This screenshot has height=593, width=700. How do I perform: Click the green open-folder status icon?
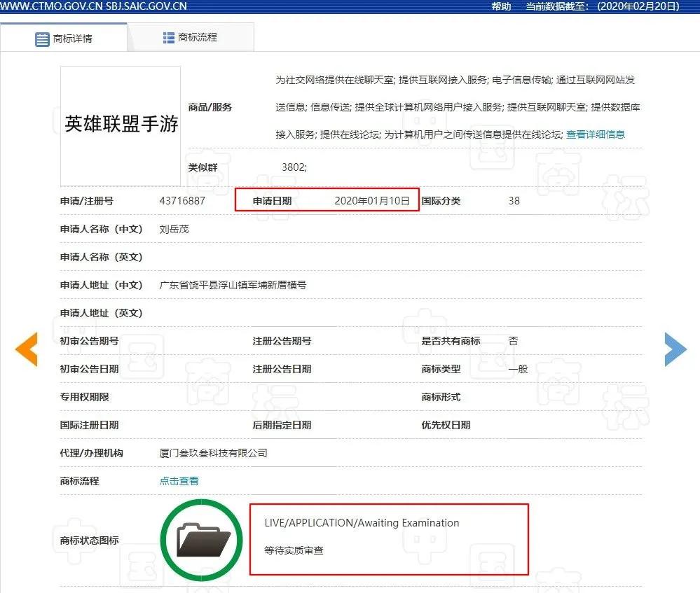(x=201, y=539)
